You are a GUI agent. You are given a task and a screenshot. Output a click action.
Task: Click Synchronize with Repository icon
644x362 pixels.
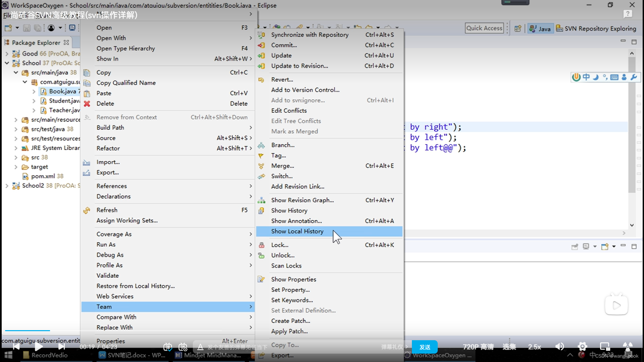pyautogui.click(x=261, y=35)
